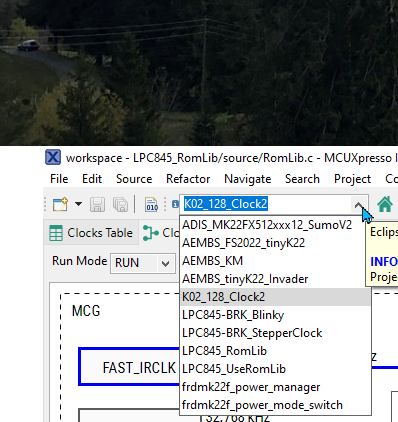
Task: Click the FAST_IRCLK clock block
Action: click(129, 367)
